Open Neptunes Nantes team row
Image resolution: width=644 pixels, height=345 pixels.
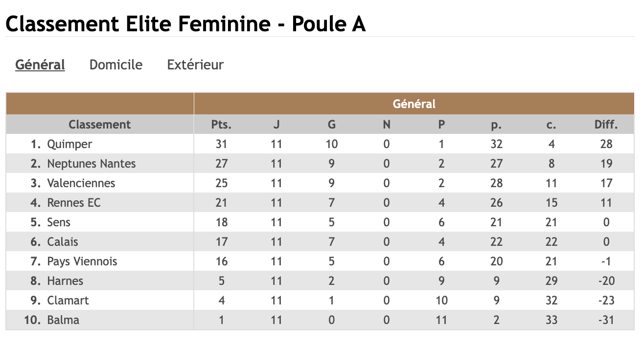(x=92, y=164)
